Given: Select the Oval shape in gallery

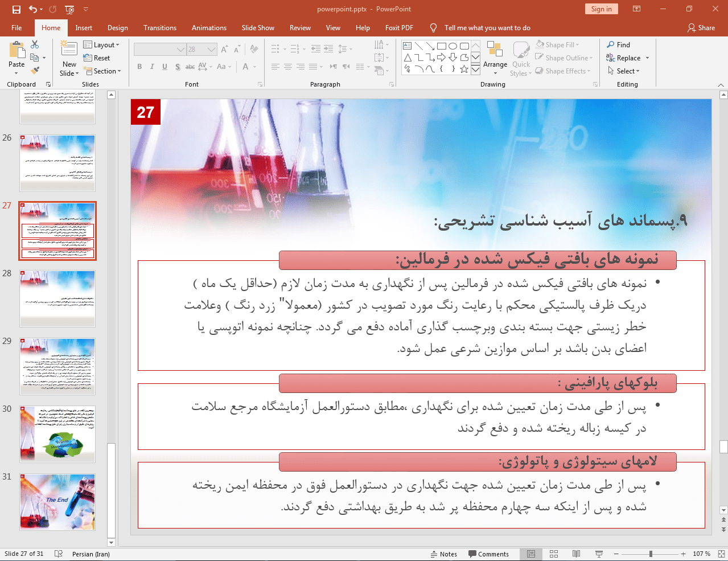Looking at the screenshot, I should coord(453,46).
